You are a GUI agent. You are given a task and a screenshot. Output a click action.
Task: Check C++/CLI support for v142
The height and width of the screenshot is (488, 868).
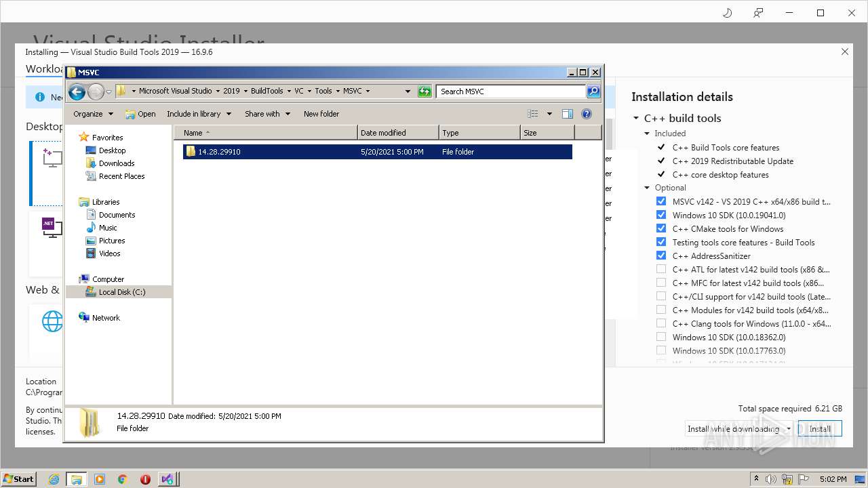click(x=661, y=296)
